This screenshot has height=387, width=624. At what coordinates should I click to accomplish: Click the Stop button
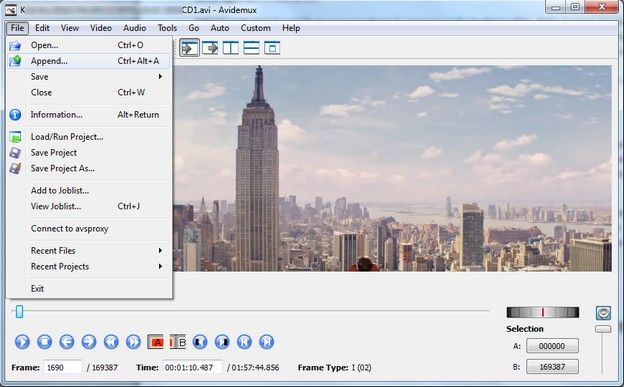[45, 342]
